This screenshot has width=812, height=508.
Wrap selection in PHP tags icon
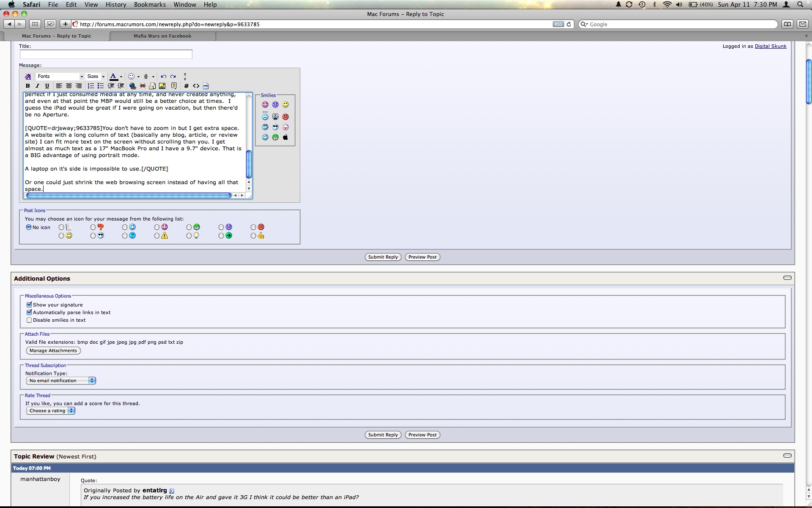point(206,86)
